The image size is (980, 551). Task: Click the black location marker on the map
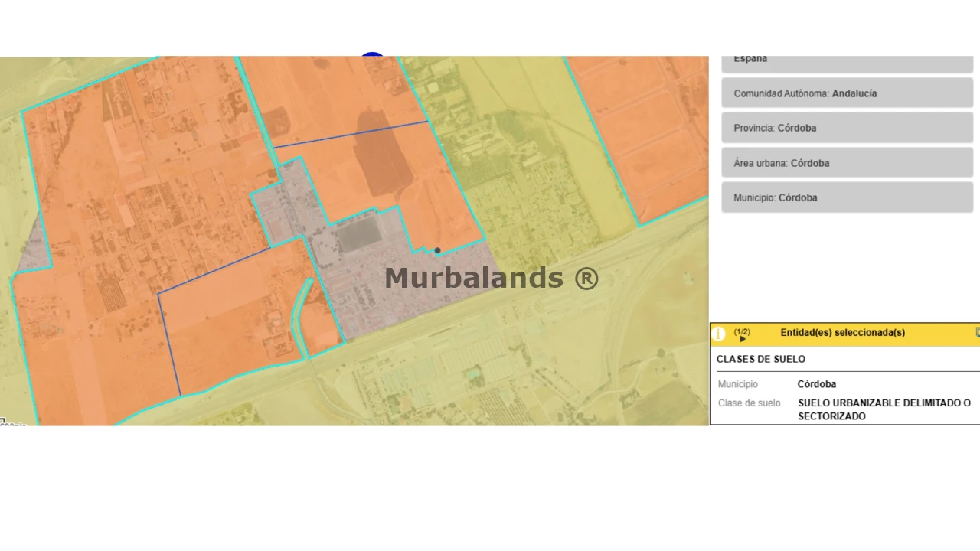pos(438,250)
